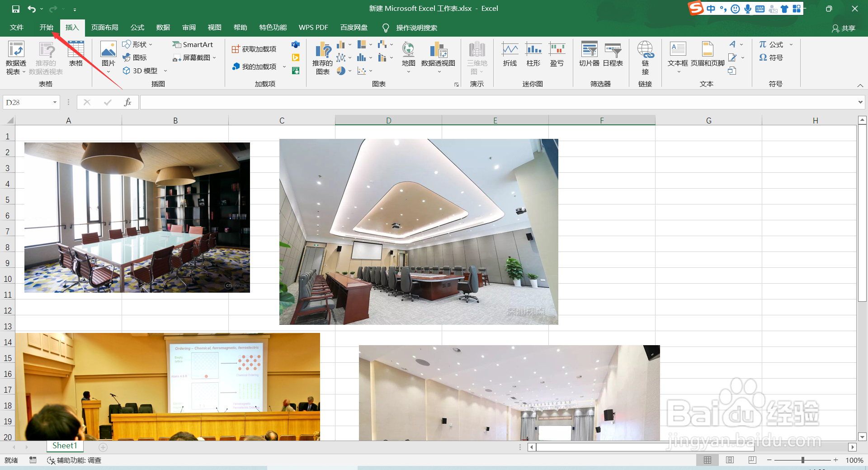Expand the formula bar
Viewport: 868px width, 470px height.
pos(860,102)
